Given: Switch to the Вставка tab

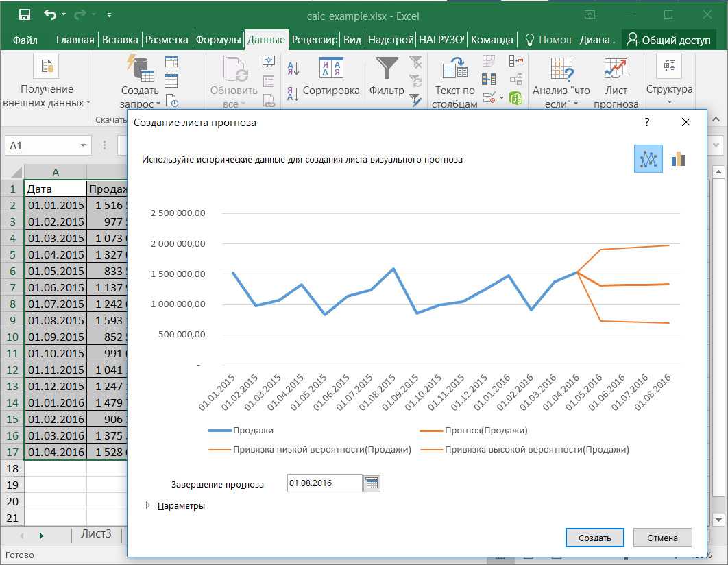Looking at the screenshot, I should [120, 40].
